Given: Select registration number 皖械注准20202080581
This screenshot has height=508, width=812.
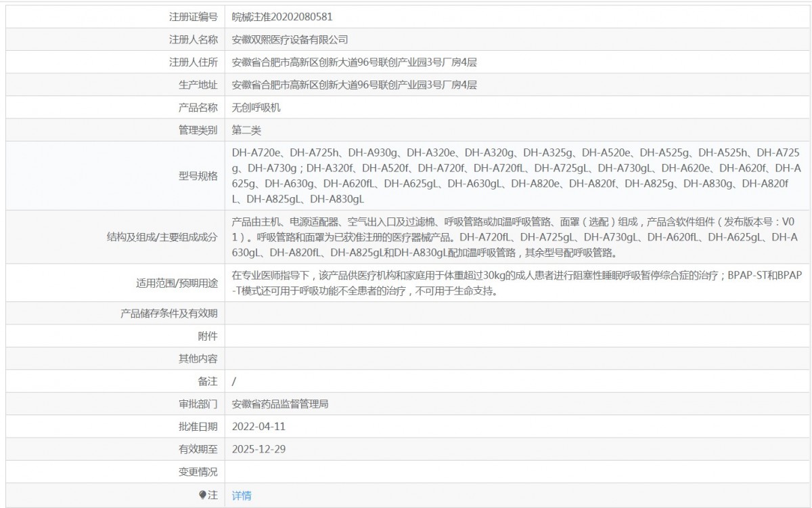Looking at the screenshot, I should 282,17.
